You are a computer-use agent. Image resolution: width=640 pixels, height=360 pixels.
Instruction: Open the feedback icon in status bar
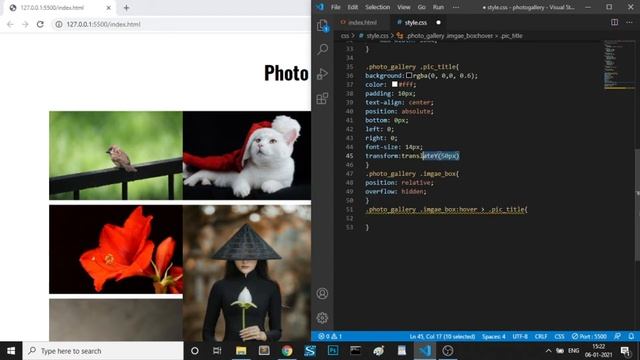point(618,336)
